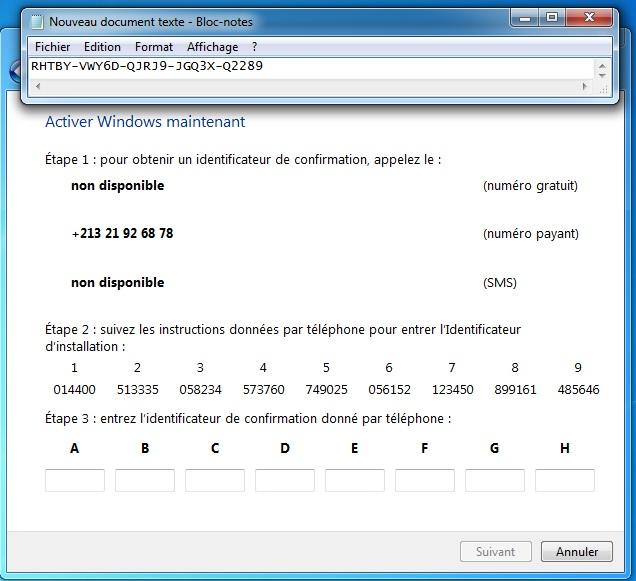Close the Bloc-notes window
636x581 pixels.
tap(589, 18)
